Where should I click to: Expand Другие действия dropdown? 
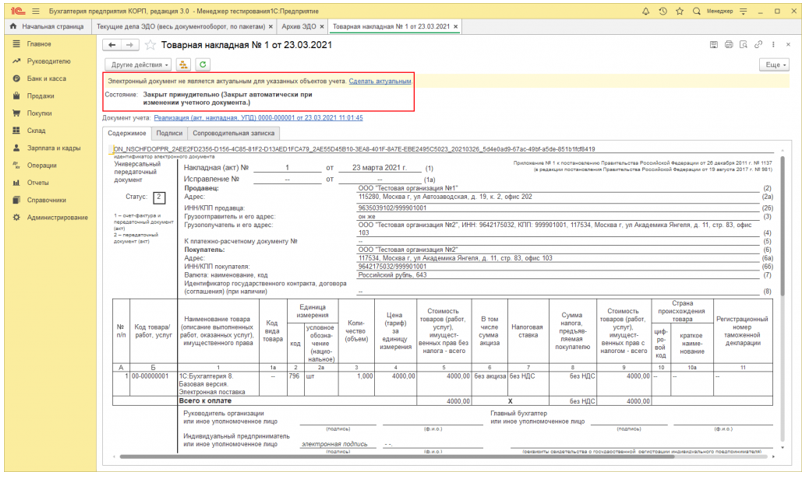139,64
